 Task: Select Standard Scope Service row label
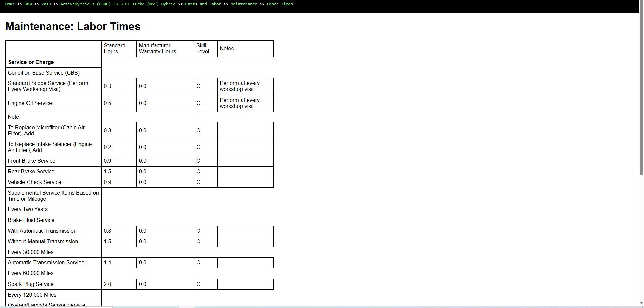(53, 86)
